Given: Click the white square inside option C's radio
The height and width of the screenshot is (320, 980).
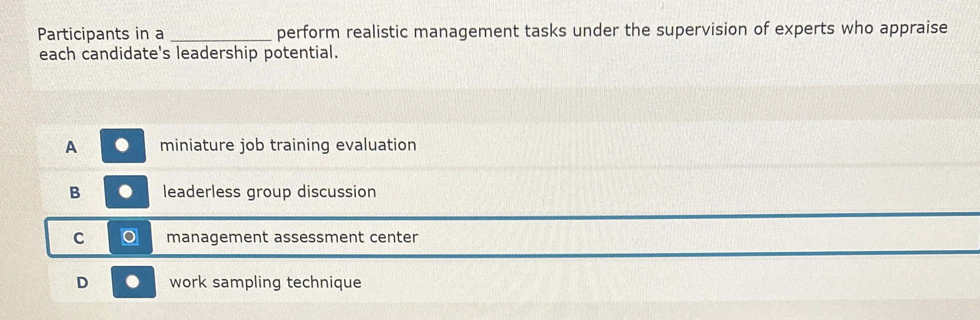Looking at the screenshot, I should (129, 235).
